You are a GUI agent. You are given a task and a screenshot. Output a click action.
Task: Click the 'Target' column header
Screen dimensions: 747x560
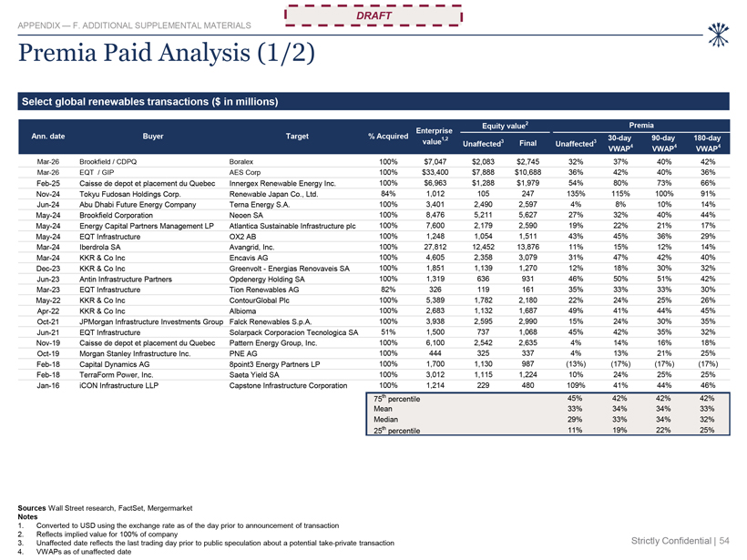297,137
